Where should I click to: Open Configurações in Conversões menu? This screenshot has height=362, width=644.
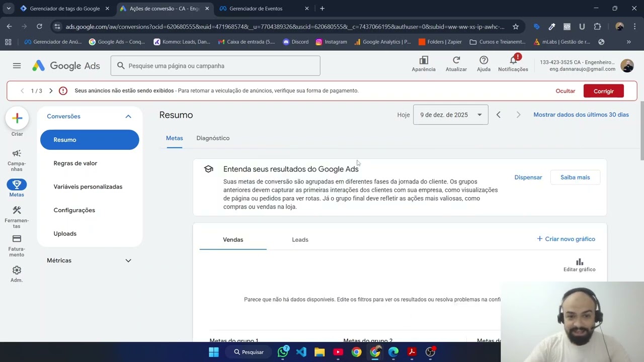(74, 210)
